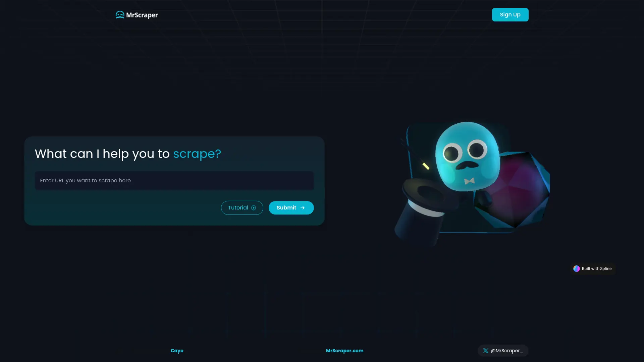The image size is (644, 362).
Task: Click the Built with Spline badge
Action: click(x=593, y=269)
